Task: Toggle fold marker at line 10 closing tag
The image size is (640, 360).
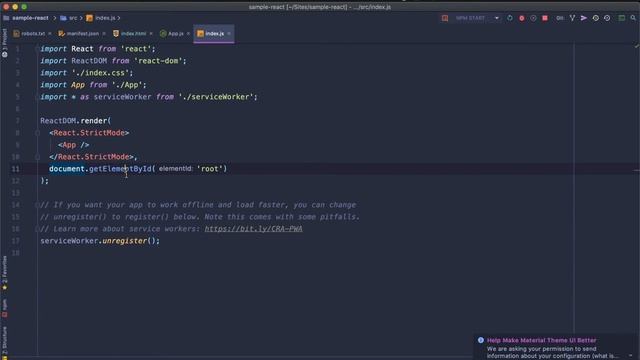Action: 37,157
